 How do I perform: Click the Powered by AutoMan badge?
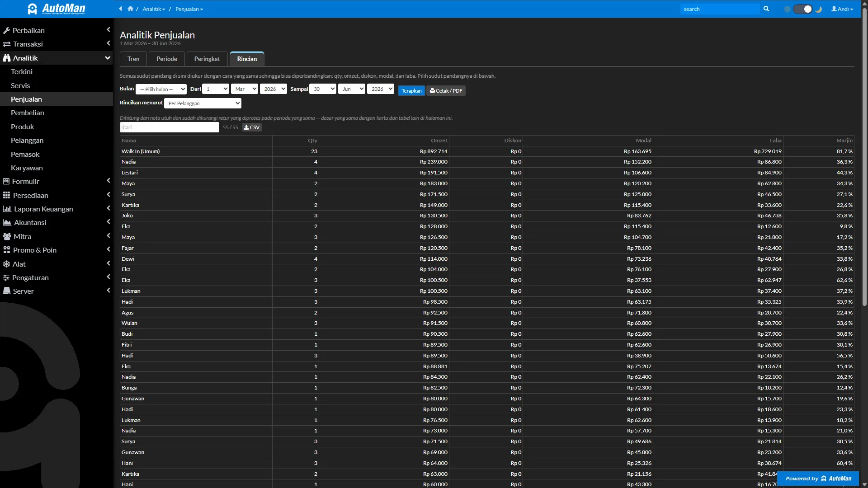click(x=818, y=479)
